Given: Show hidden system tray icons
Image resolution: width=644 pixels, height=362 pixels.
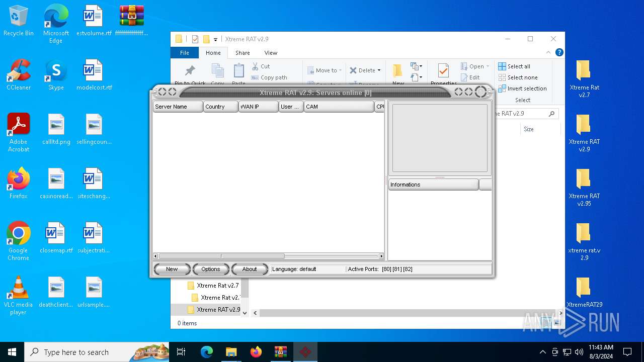Looking at the screenshot, I should [x=542, y=352].
